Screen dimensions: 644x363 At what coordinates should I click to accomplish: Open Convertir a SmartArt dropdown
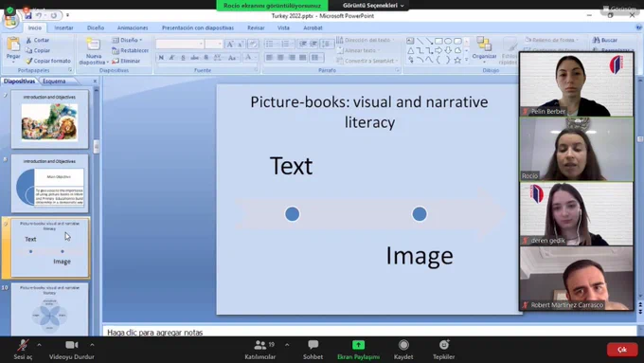tap(367, 61)
